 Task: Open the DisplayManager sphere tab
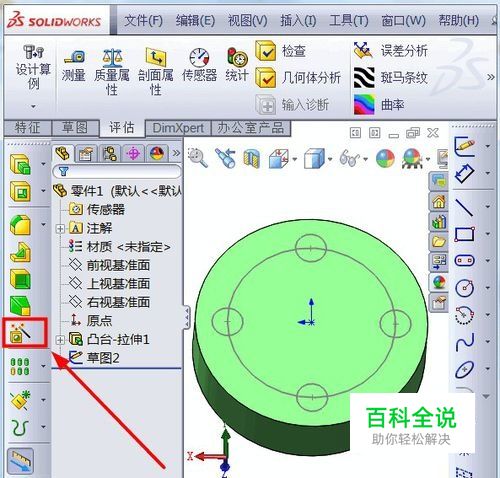coord(157,154)
